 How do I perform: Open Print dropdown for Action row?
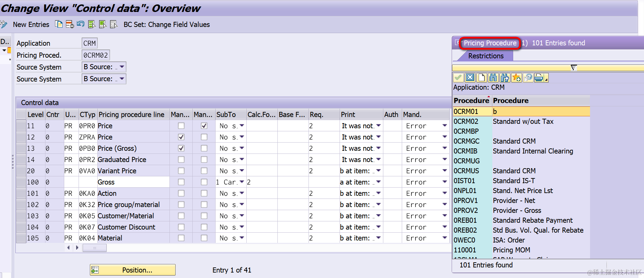pyautogui.click(x=379, y=193)
